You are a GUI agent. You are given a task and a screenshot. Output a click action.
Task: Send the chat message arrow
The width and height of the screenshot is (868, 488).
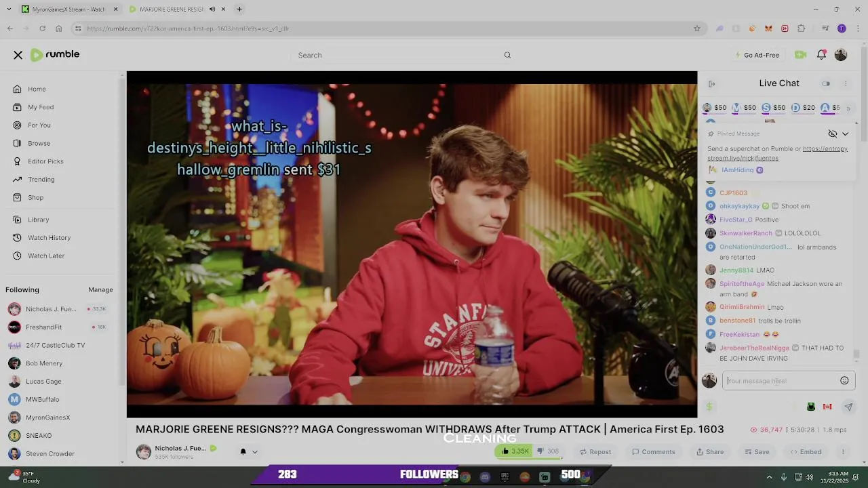(848, 407)
